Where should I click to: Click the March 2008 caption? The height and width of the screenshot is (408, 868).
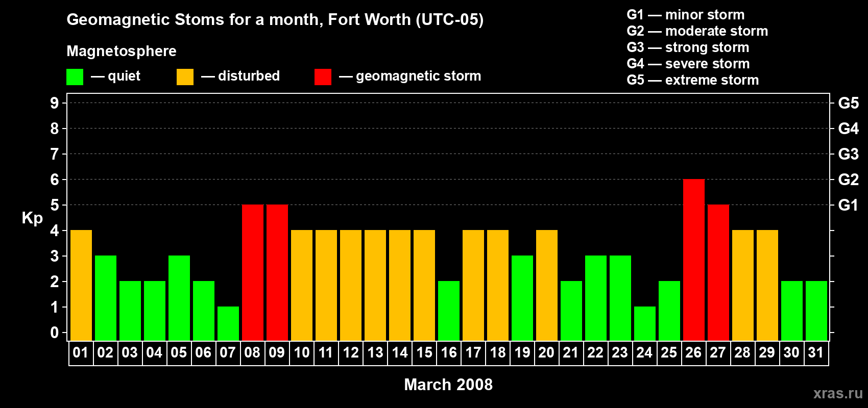click(x=448, y=385)
